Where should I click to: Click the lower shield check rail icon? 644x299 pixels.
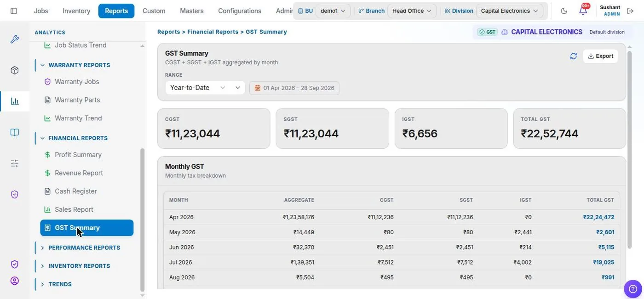[x=15, y=265]
